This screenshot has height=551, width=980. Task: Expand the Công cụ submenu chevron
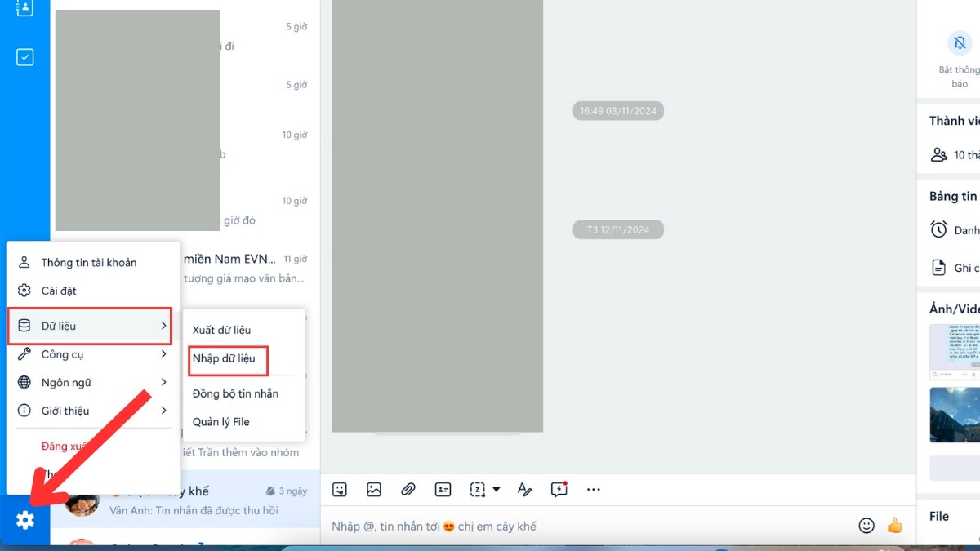point(164,354)
